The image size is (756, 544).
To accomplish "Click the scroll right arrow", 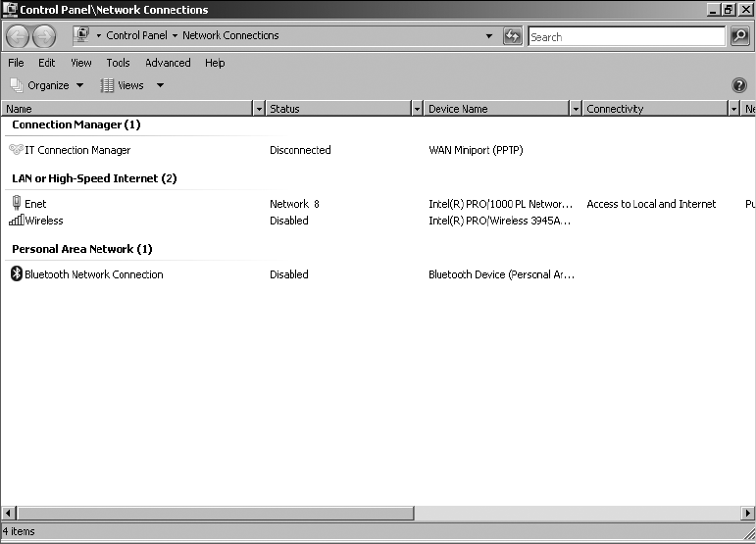I will 747,514.
